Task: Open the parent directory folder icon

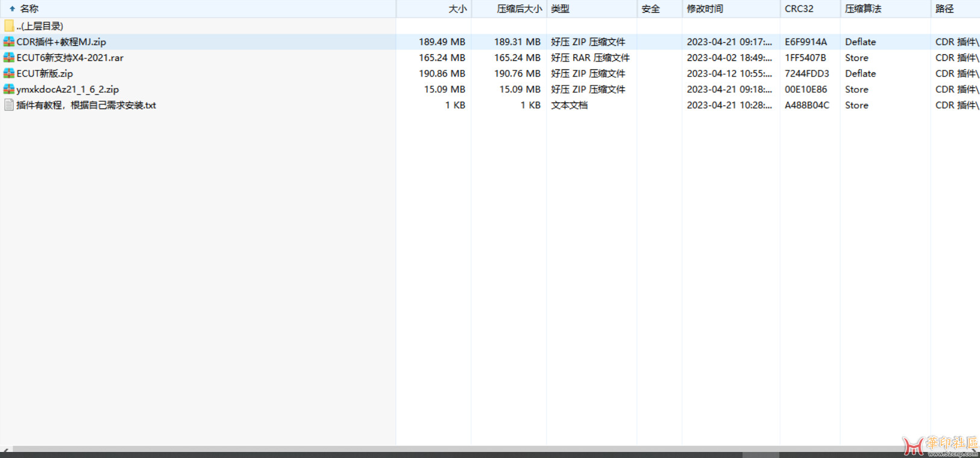Action: coord(8,26)
